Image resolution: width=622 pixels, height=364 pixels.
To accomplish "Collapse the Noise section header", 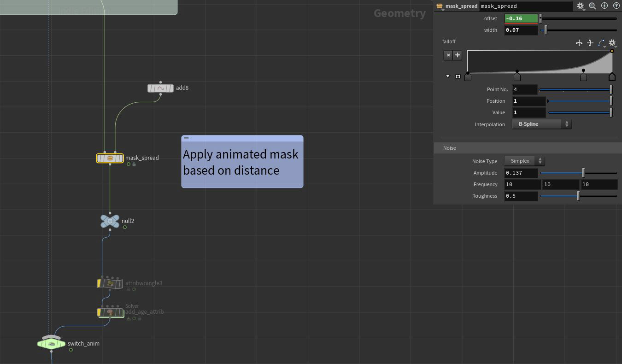I will 449,148.
